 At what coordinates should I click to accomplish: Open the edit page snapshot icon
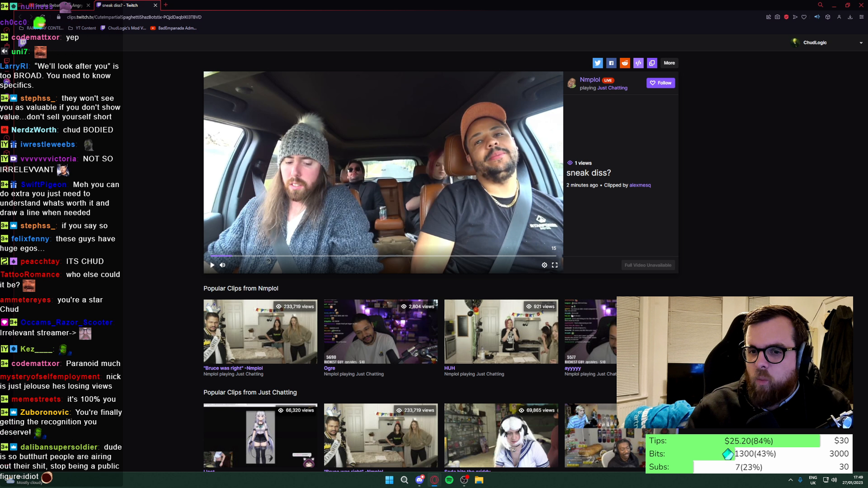[768, 17]
